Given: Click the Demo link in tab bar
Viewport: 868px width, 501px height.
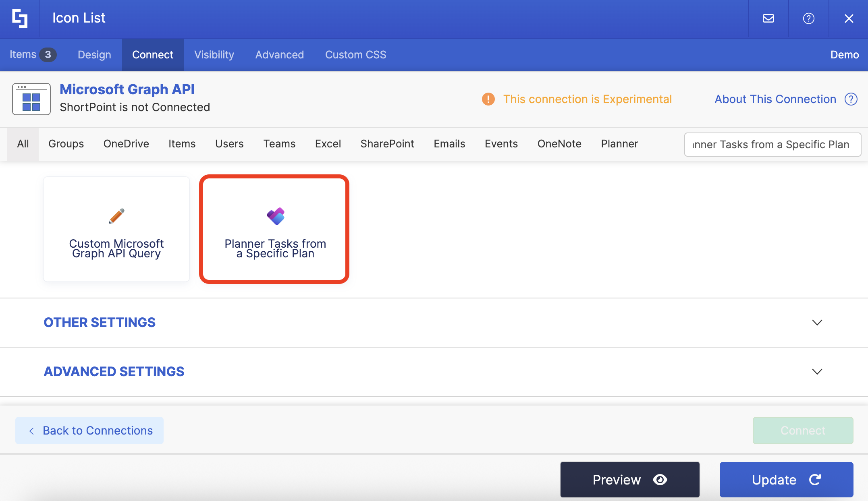Looking at the screenshot, I should point(844,55).
